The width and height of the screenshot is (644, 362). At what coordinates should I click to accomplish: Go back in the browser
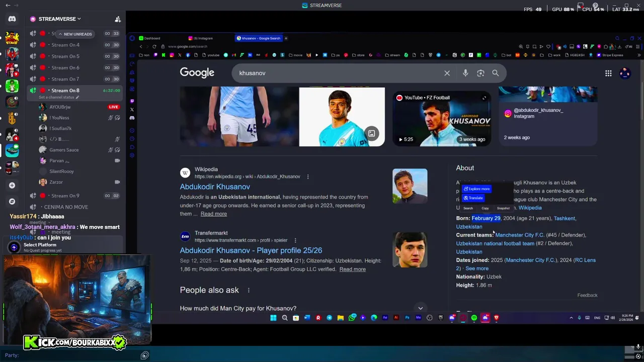click(x=141, y=46)
